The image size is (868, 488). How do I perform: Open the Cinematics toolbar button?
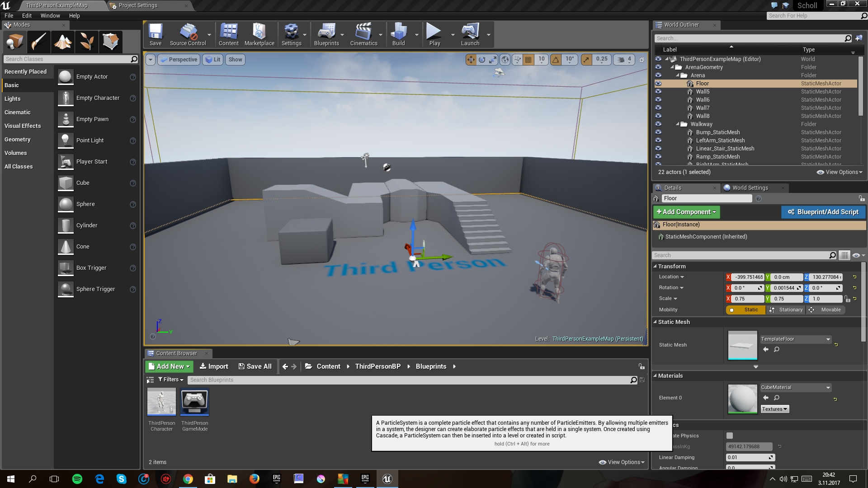(363, 34)
